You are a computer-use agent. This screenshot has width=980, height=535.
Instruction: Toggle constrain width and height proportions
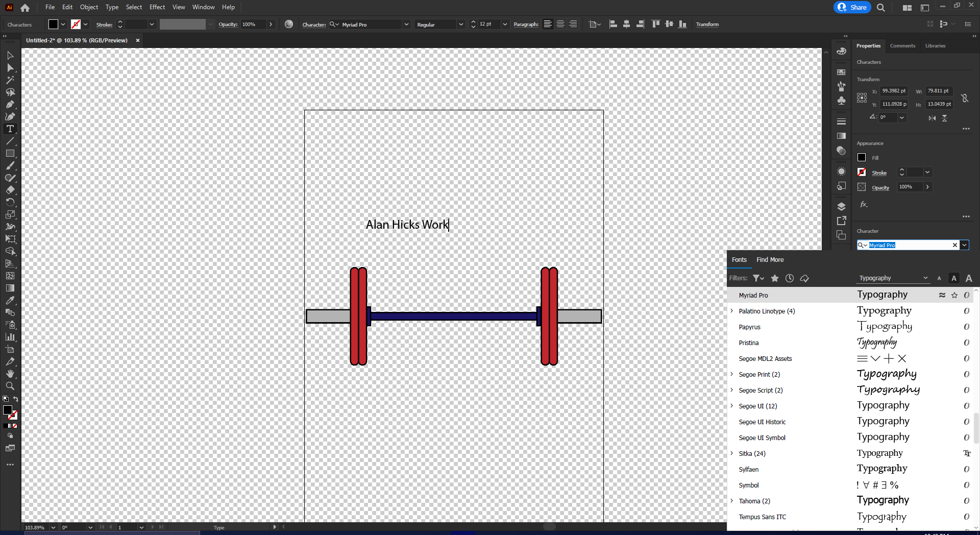point(965,98)
